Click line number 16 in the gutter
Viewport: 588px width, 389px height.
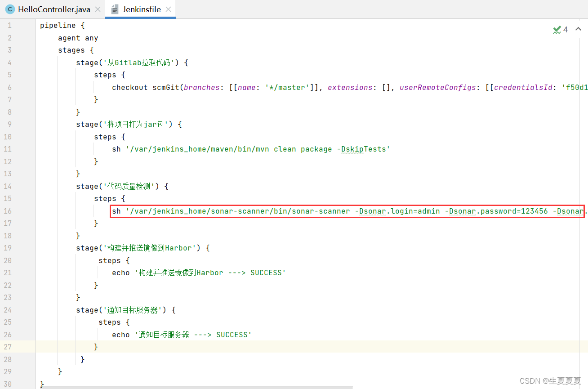point(9,211)
